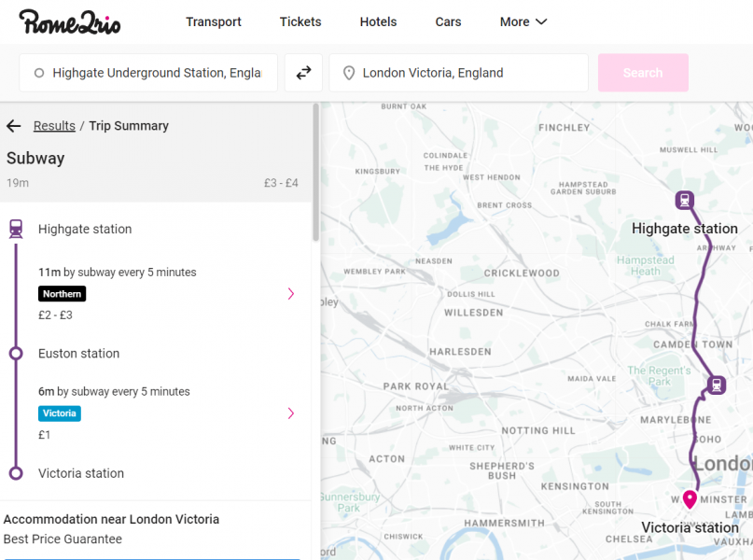Click the Euston train marker on the map
Image resolution: width=753 pixels, height=560 pixels.
[717, 385]
